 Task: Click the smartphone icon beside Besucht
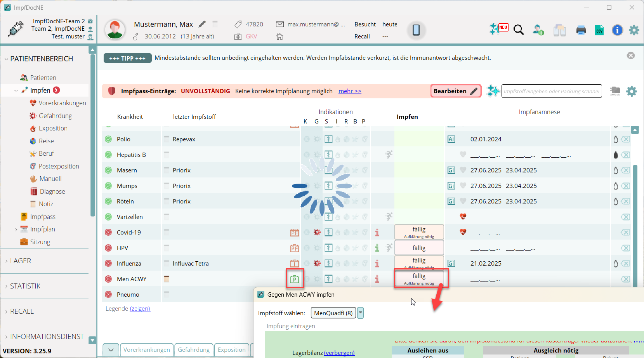pyautogui.click(x=416, y=30)
